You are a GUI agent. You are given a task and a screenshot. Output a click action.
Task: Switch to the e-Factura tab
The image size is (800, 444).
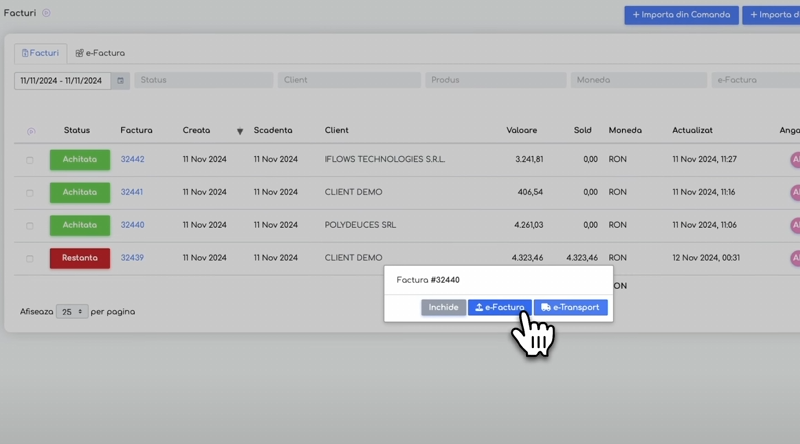point(100,53)
